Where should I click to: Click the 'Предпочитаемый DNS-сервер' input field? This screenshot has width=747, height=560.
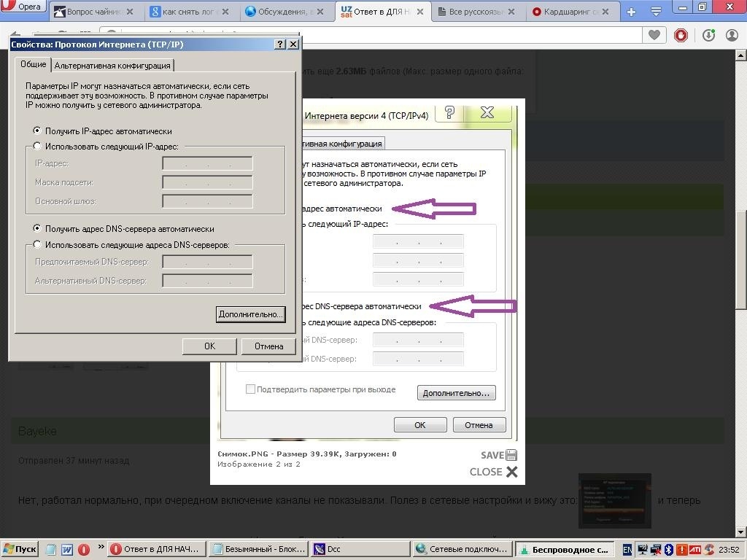point(207,262)
